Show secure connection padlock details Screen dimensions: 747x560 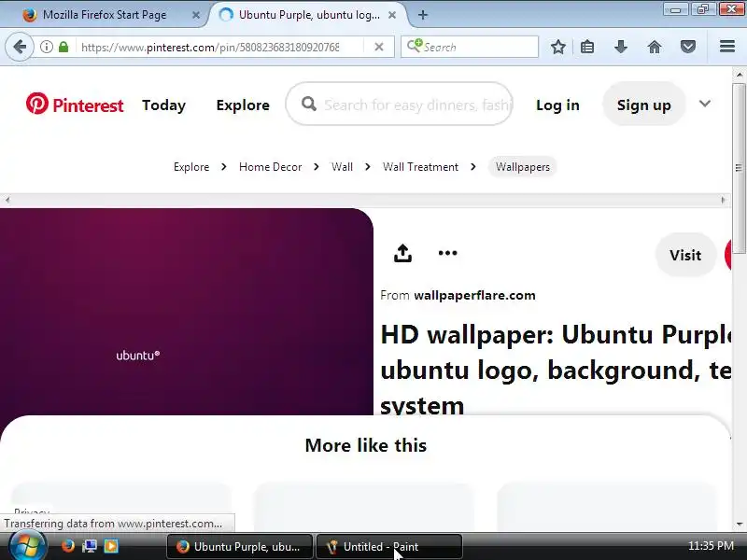point(63,47)
